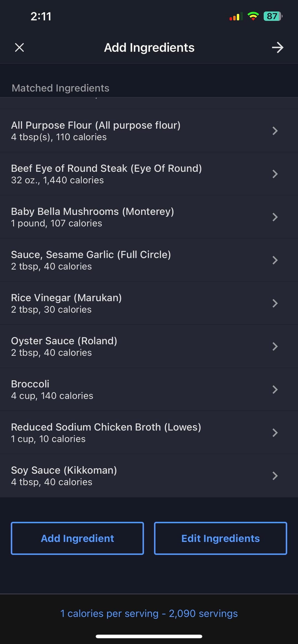Tap the Broccoli row chevron
This screenshot has height=644, width=298.
coord(275,389)
